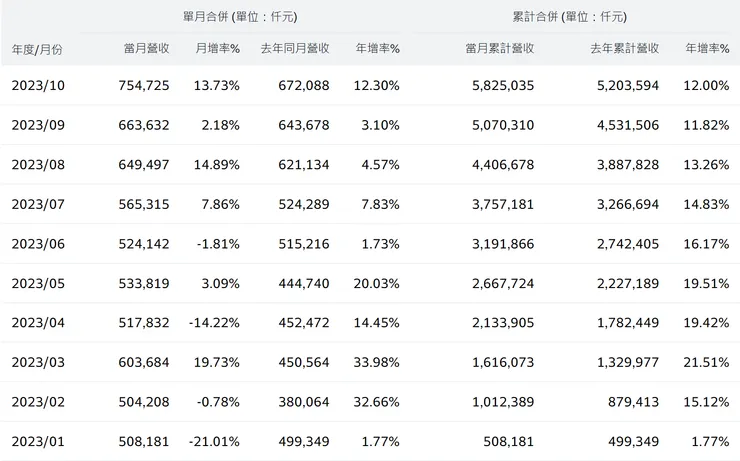Select the 月增率% column header

(x=217, y=48)
